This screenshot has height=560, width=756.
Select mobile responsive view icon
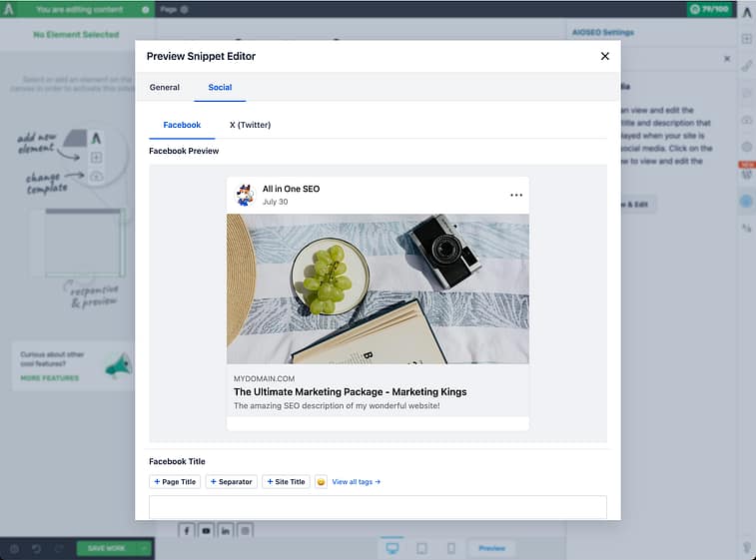450,548
